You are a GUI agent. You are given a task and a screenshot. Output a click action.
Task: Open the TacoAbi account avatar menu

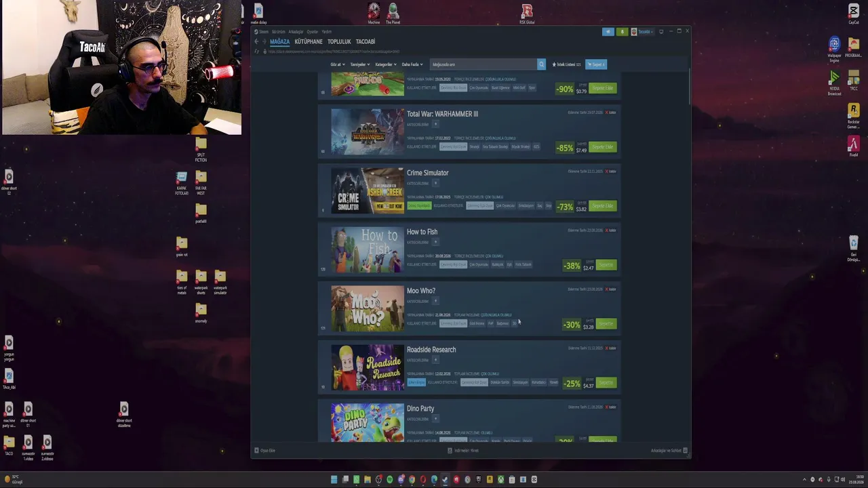642,32
